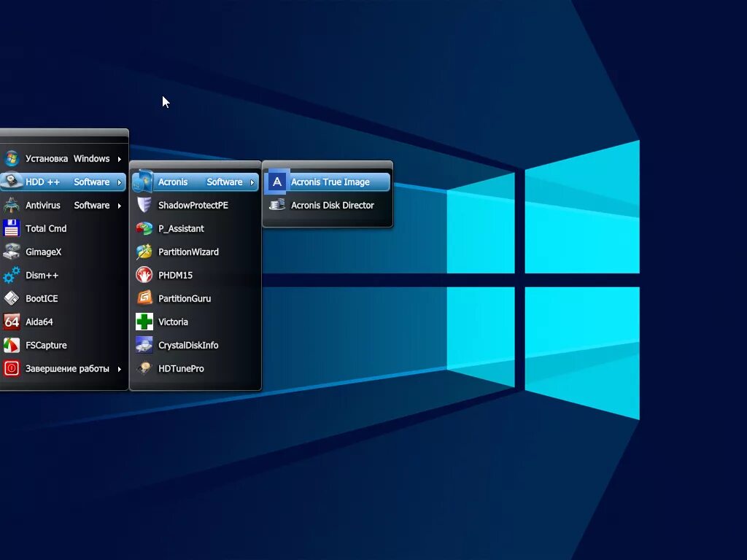The height and width of the screenshot is (560, 747).
Task: Launch Acronis True Image
Action: pyautogui.click(x=328, y=182)
